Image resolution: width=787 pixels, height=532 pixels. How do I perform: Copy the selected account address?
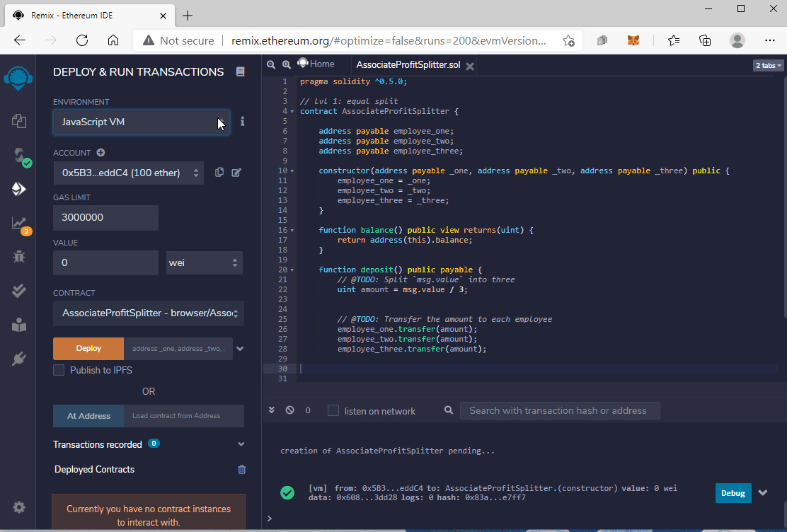pyautogui.click(x=219, y=172)
